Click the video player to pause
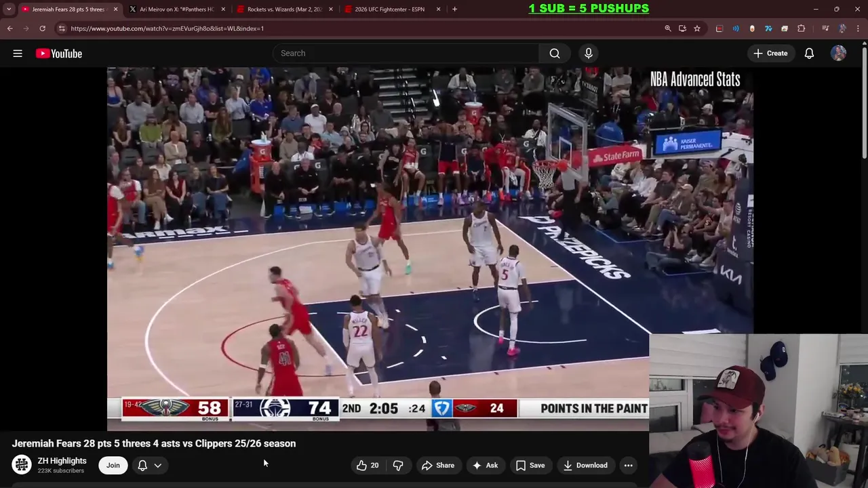Screen dimensions: 868x488 430,249
